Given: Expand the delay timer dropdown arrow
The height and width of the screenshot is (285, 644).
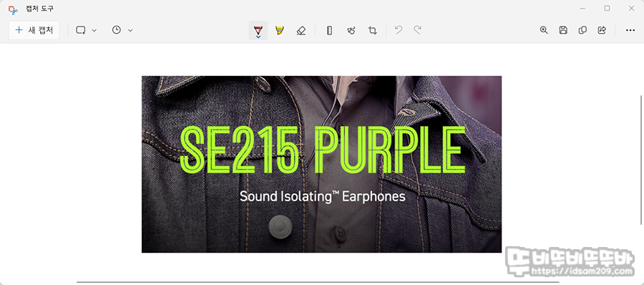Looking at the screenshot, I should pyautogui.click(x=130, y=30).
